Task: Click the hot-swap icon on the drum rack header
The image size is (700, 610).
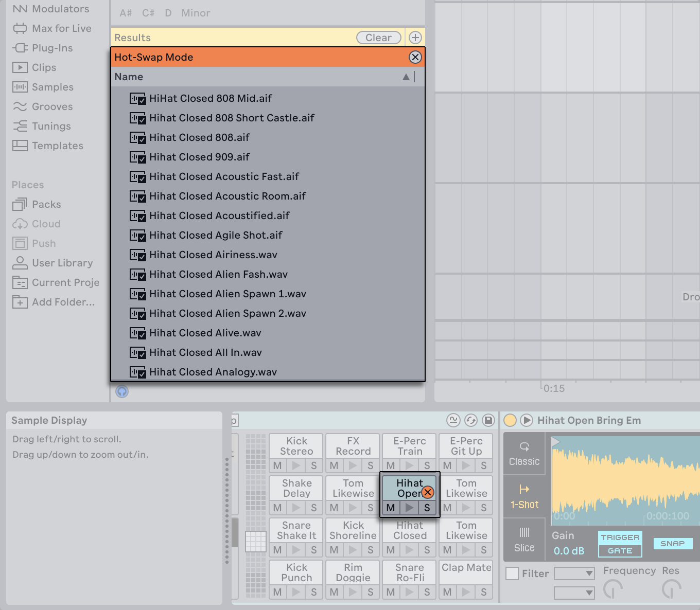Action: coord(470,420)
